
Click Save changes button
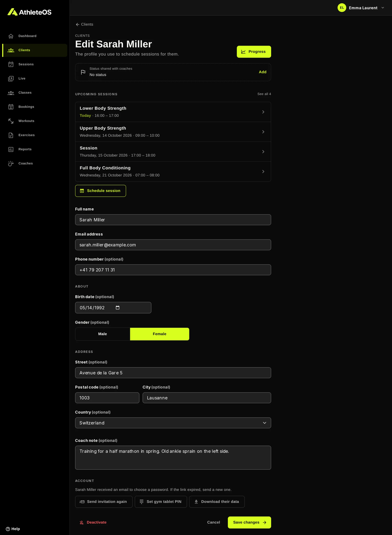click(249, 522)
